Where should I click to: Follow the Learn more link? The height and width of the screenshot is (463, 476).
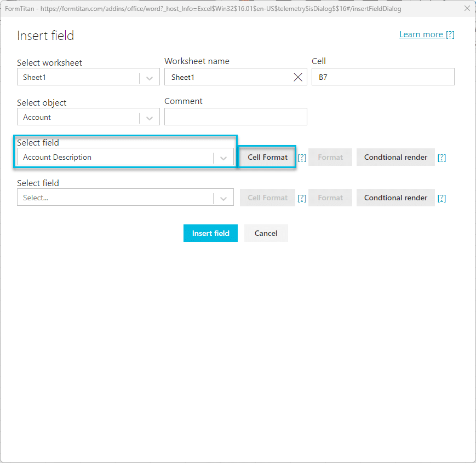pos(426,34)
